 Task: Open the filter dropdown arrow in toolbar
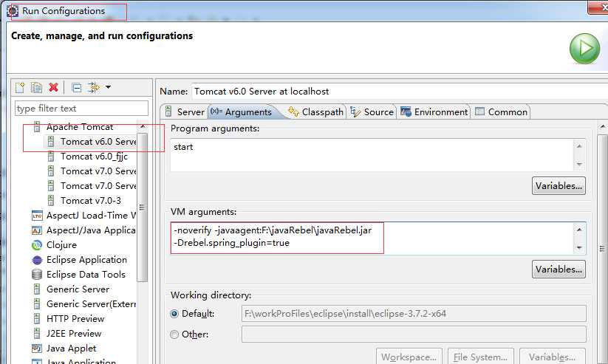point(108,87)
